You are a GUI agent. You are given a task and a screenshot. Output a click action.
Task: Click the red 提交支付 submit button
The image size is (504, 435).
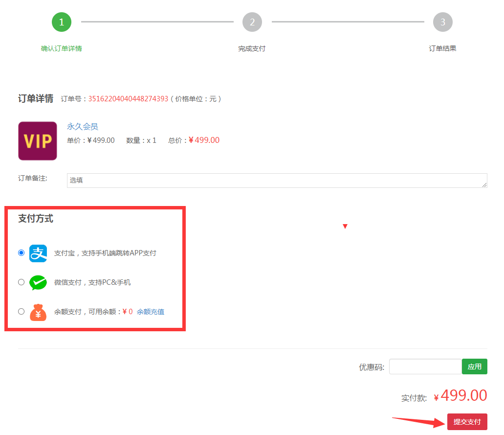pyautogui.click(x=467, y=421)
